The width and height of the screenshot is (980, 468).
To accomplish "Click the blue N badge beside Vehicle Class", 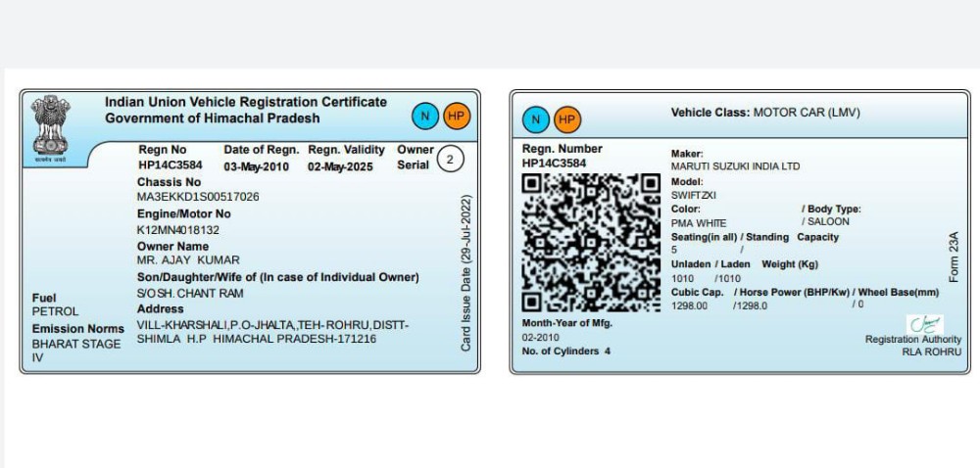I will coord(536,119).
